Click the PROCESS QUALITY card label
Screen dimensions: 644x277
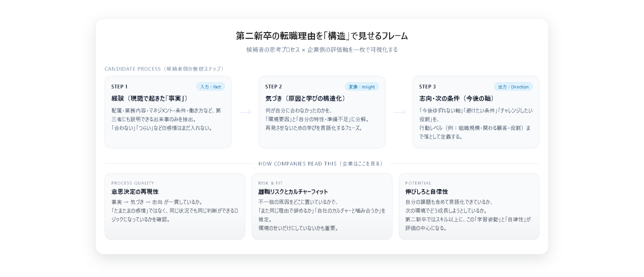[x=133, y=183]
